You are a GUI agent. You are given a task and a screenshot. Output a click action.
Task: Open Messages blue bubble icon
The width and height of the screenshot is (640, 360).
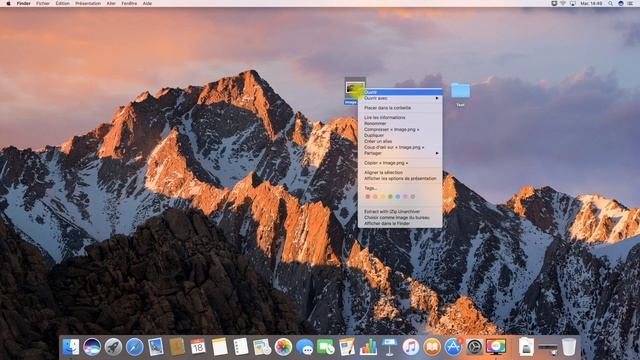304,347
